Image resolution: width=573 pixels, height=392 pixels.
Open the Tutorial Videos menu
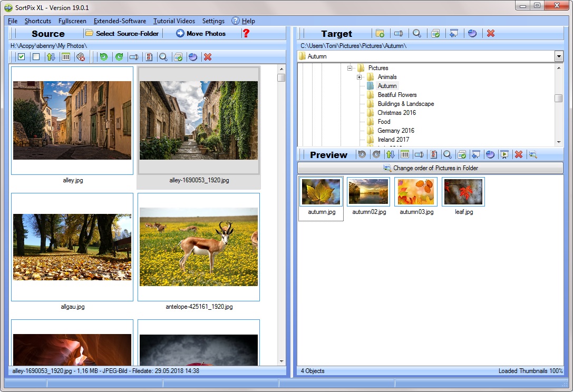[174, 21]
